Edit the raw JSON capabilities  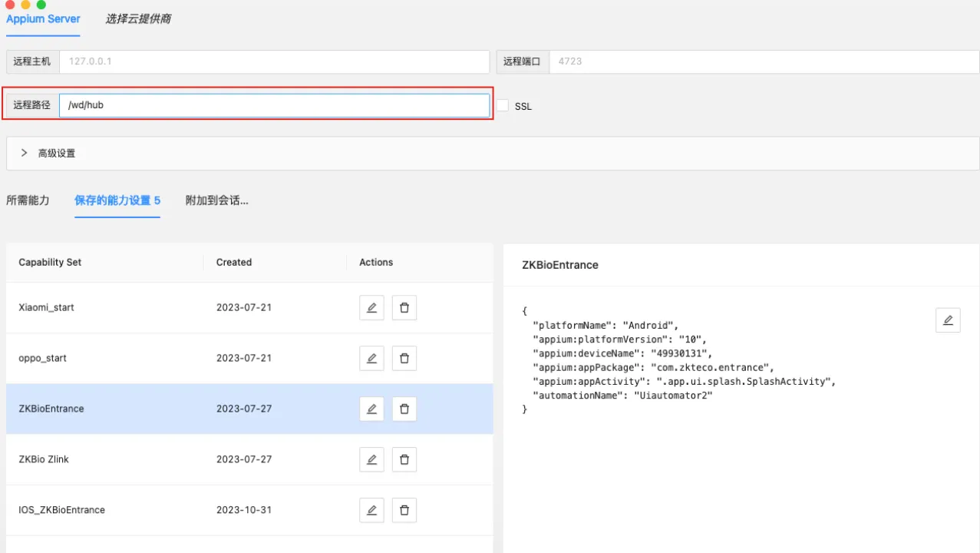click(x=948, y=320)
